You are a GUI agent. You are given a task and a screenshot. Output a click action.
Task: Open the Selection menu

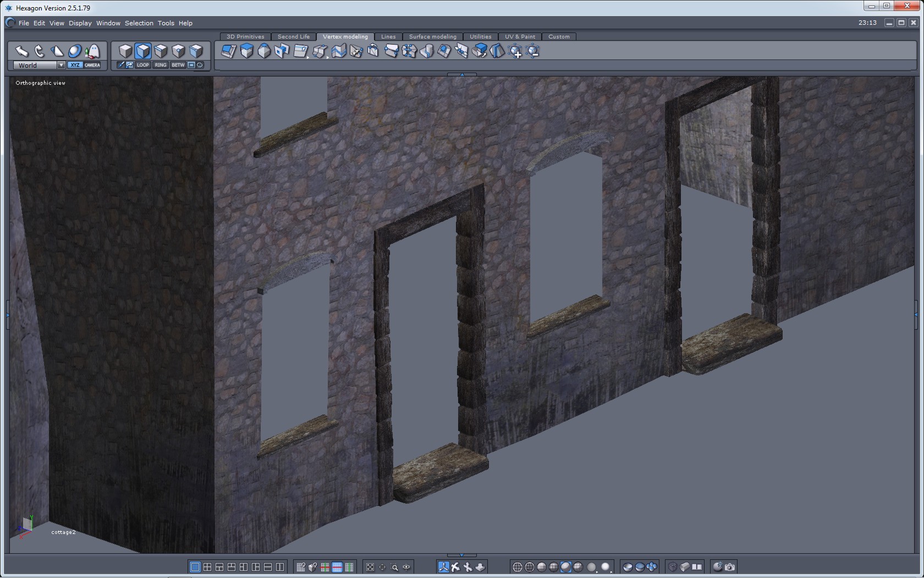[139, 23]
